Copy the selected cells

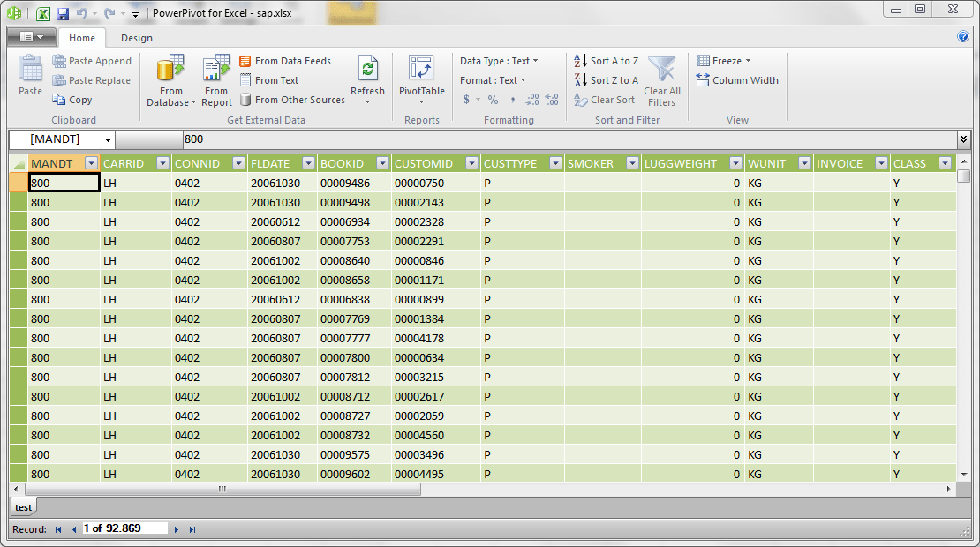(x=72, y=100)
